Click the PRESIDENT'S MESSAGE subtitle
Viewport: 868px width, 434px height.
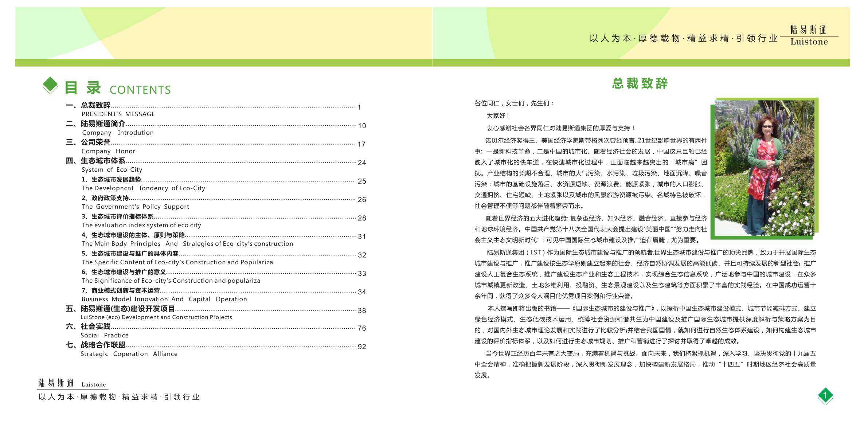(118, 114)
